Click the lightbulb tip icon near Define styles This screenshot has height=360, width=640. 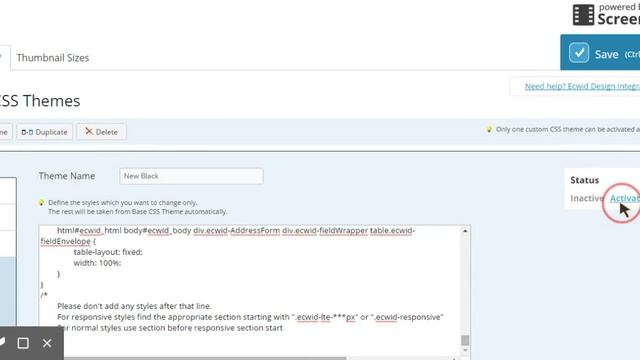pos(41,202)
